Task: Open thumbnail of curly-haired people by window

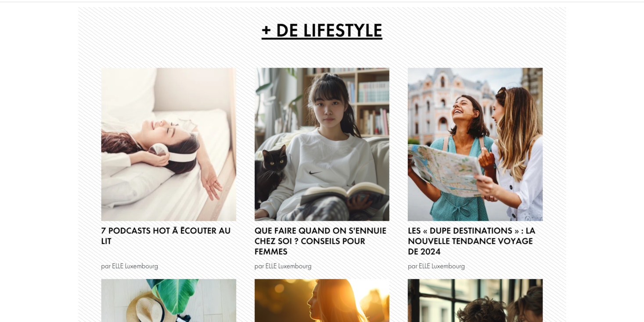Action: click(475, 300)
